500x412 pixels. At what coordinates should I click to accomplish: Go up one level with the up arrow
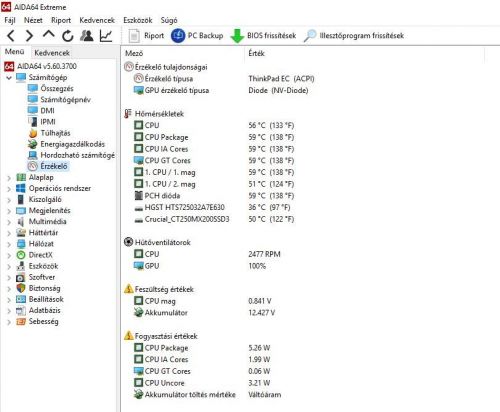(49, 35)
